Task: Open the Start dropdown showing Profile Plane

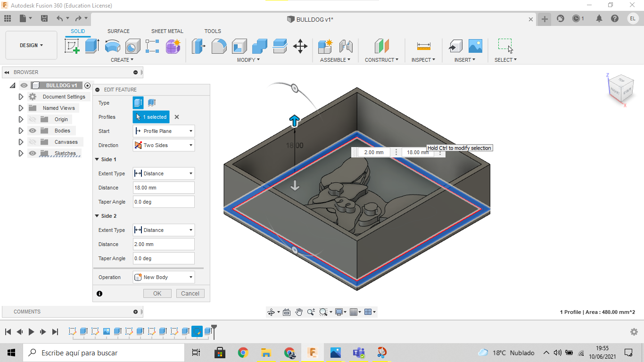Action: pos(164,131)
